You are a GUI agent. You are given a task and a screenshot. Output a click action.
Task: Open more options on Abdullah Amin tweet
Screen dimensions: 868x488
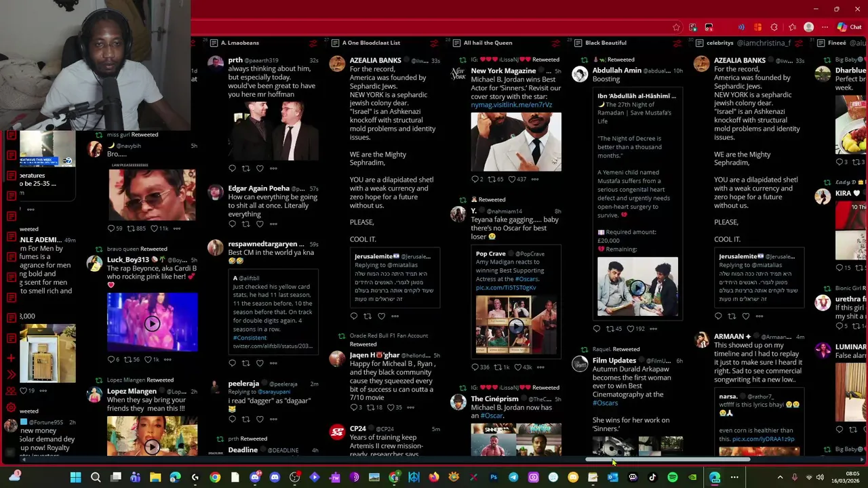[x=653, y=329]
